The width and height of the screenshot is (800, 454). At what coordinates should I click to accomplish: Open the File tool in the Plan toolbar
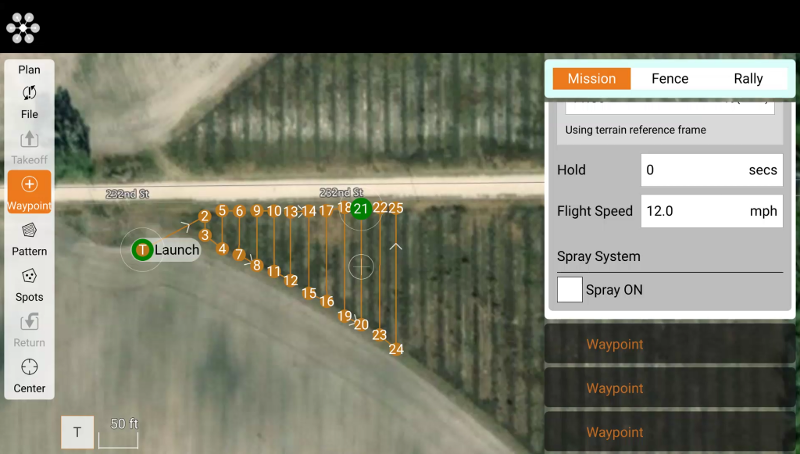point(29,102)
